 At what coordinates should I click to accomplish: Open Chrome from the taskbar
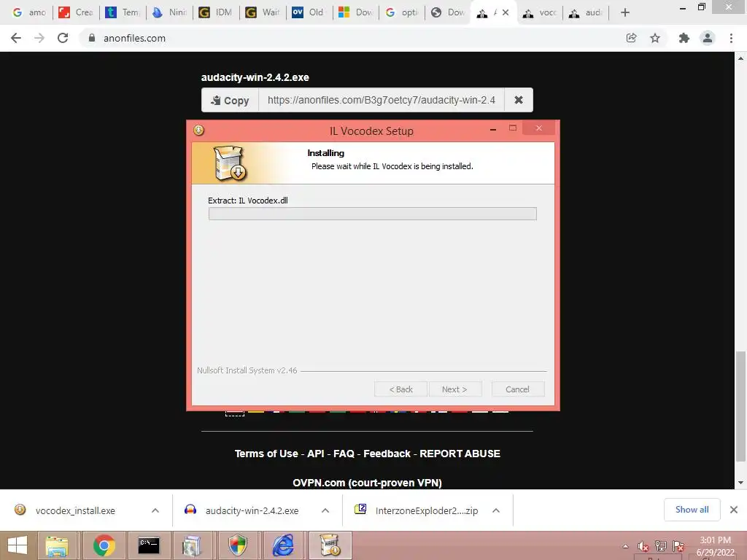[104, 545]
